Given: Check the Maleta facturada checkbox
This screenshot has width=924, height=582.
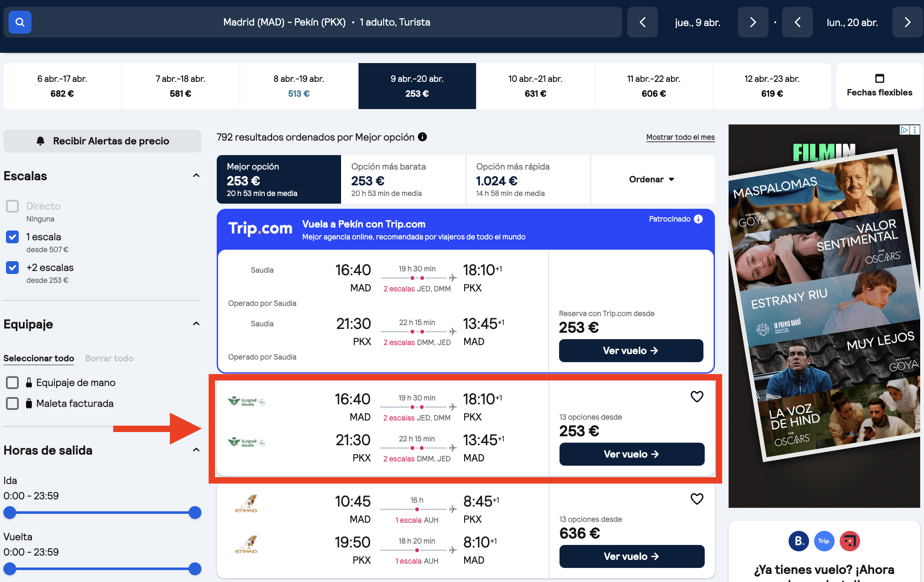Looking at the screenshot, I should pyautogui.click(x=12, y=403).
